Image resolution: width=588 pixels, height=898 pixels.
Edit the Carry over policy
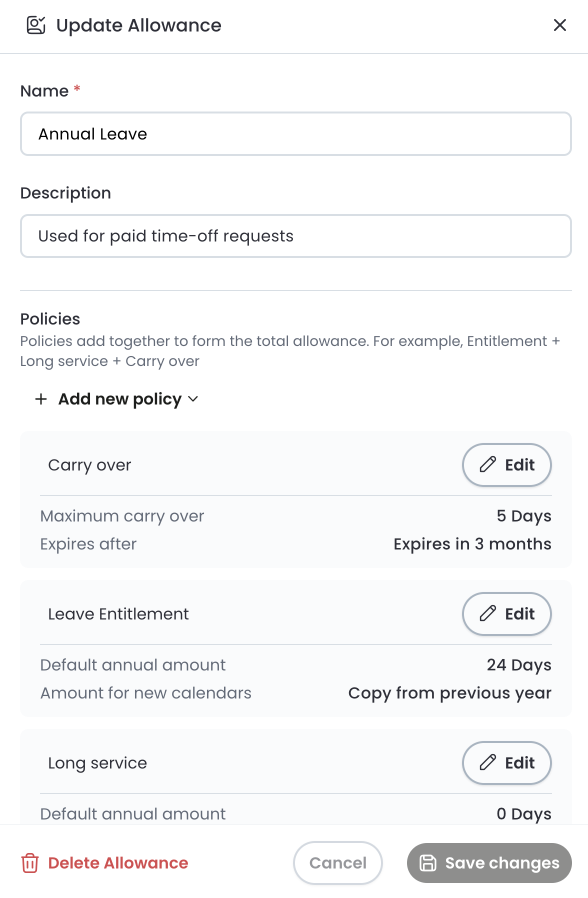point(506,464)
